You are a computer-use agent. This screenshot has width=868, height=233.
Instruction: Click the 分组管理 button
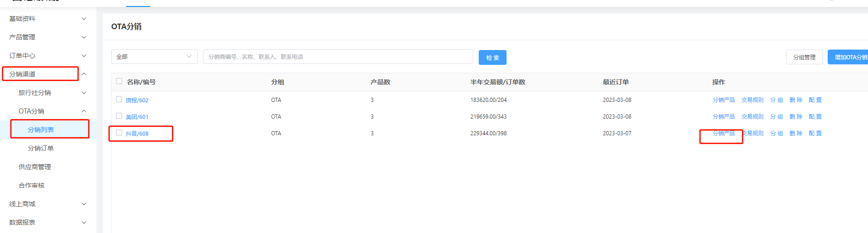[x=804, y=57]
